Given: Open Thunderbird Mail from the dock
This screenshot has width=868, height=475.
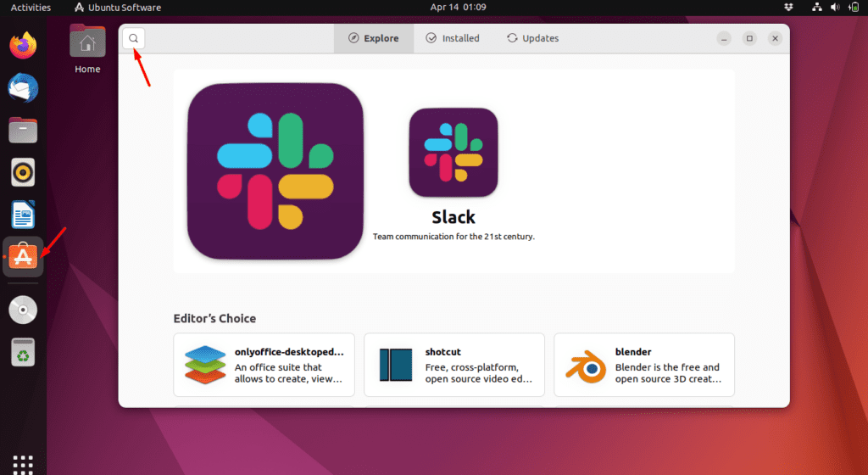Looking at the screenshot, I should pos(23,87).
